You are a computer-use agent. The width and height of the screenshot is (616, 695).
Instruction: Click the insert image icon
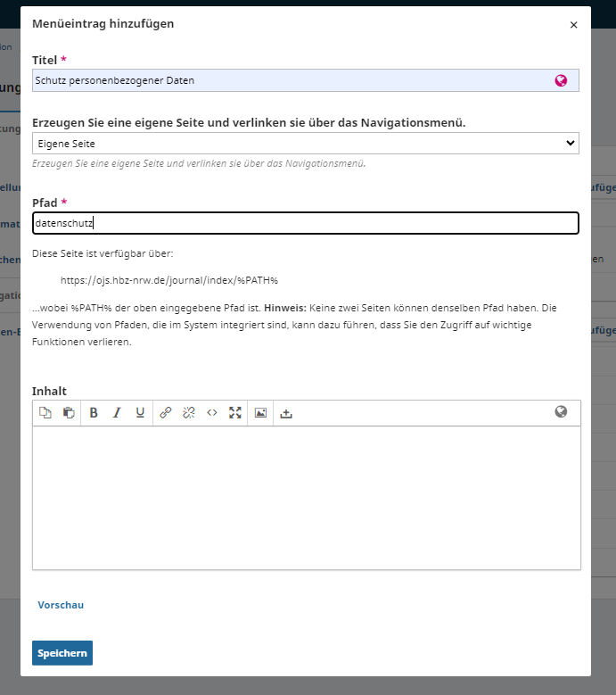(260, 413)
